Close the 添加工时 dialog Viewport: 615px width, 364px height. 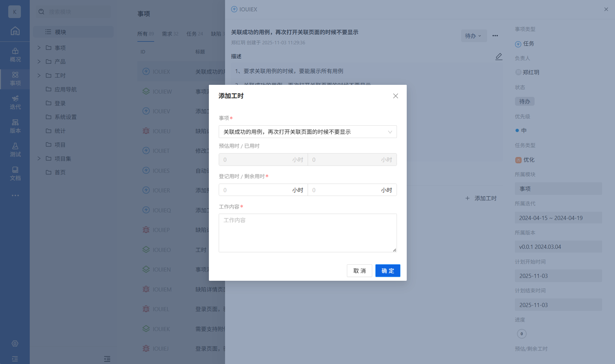(395, 96)
